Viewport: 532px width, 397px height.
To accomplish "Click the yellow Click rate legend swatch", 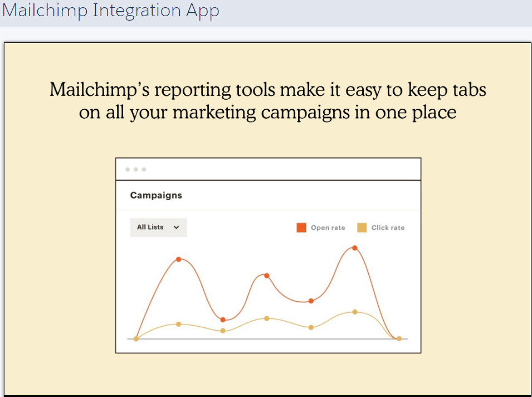I will 362,227.
